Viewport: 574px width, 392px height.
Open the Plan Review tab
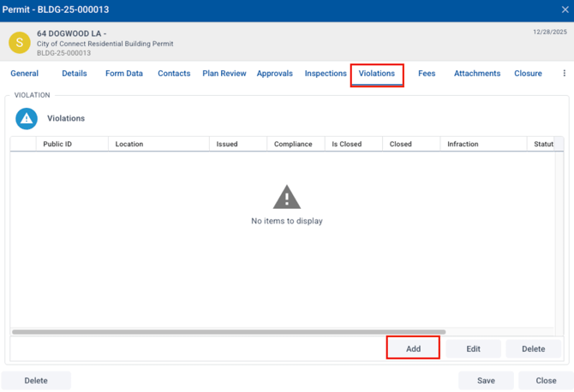point(224,74)
